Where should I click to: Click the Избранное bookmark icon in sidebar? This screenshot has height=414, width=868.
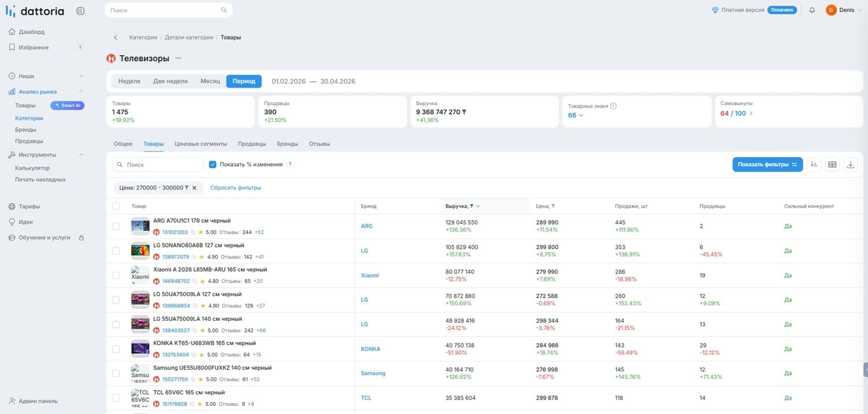tap(12, 47)
